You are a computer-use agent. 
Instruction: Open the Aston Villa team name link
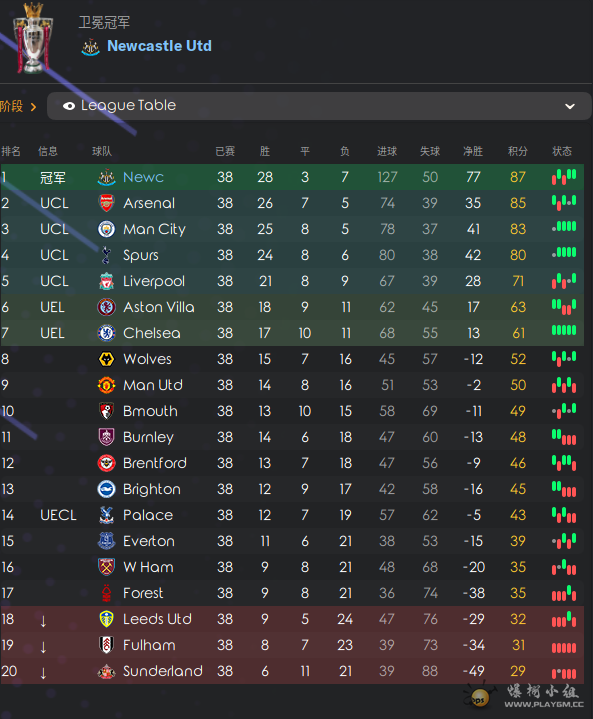pos(159,307)
